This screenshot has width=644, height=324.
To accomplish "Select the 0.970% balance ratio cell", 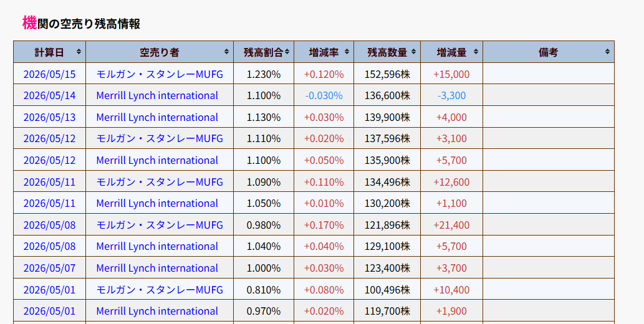I will point(264,312).
